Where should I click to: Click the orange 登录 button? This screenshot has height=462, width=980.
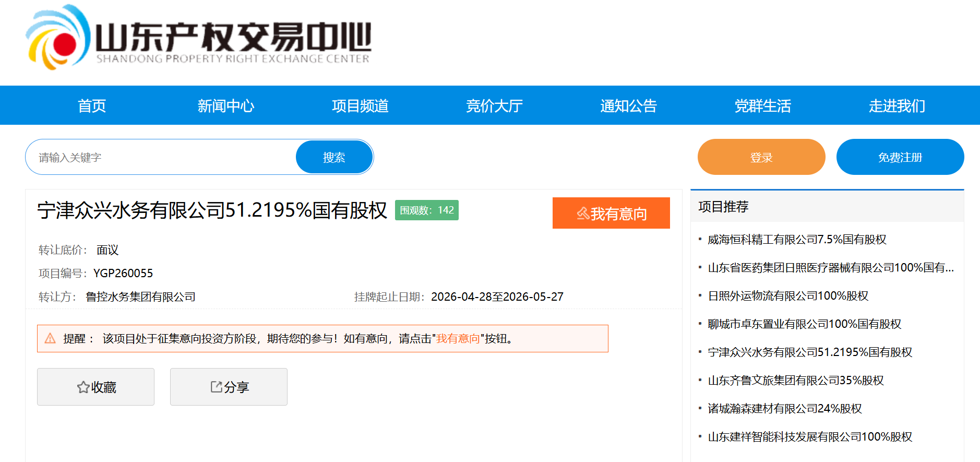pyautogui.click(x=761, y=157)
